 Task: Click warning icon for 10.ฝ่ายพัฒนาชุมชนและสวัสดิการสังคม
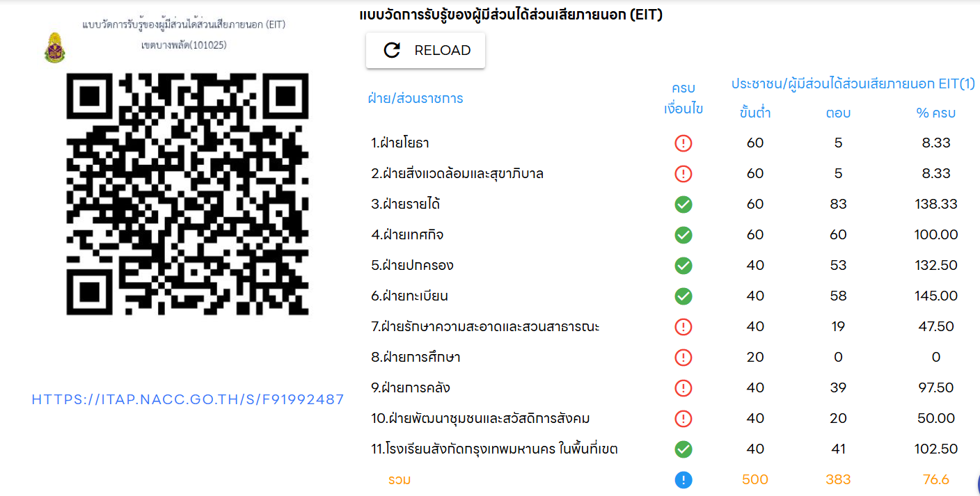(683, 419)
